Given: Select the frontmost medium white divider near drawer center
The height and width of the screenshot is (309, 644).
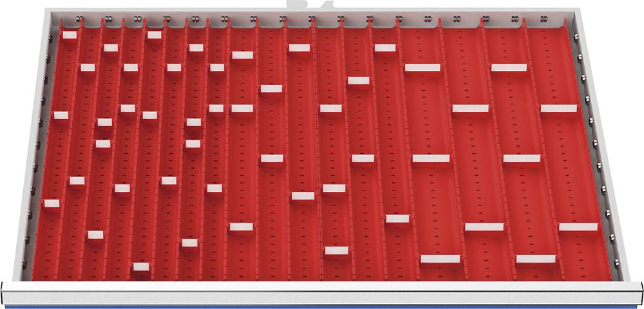Looking at the screenshot, I should 336,250.
